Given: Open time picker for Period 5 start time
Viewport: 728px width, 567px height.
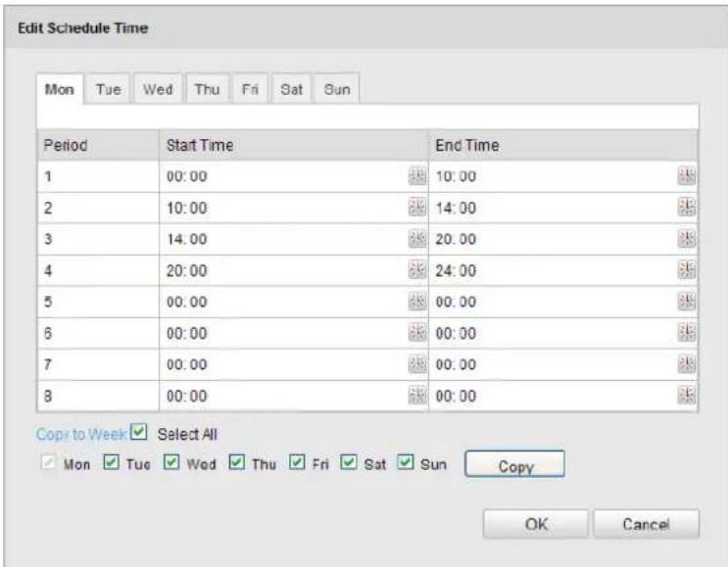Looking at the screenshot, I should pyautogui.click(x=417, y=302).
